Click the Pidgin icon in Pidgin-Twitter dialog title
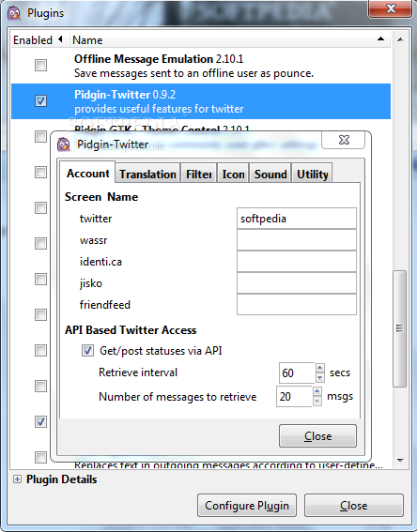 click(x=64, y=144)
